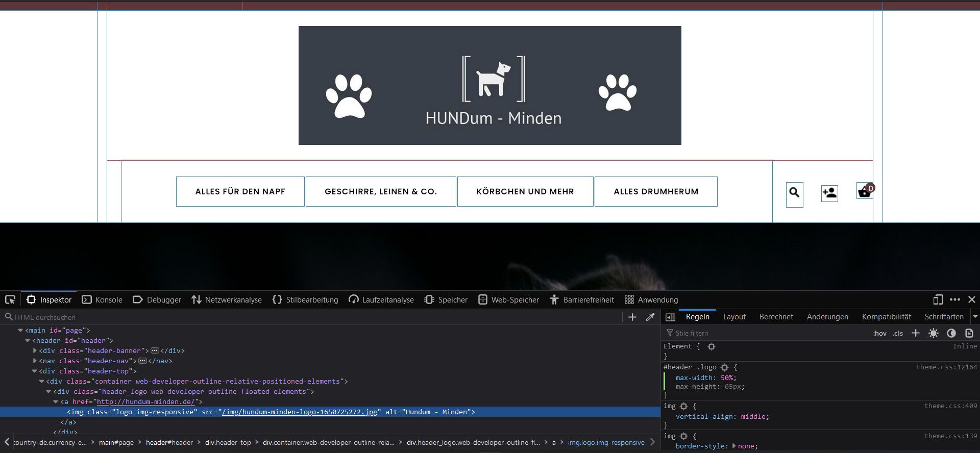Activate the element picker tool
980x453 pixels.
pos(10,300)
